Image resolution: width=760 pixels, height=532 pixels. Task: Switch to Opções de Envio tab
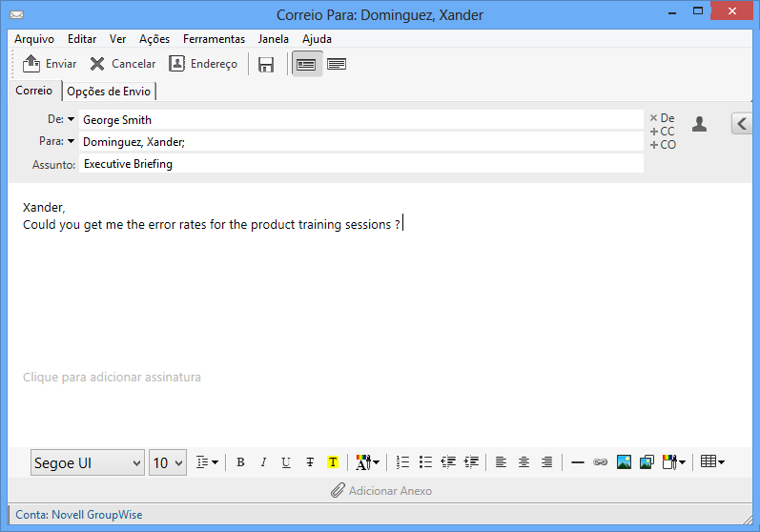(109, 92)
